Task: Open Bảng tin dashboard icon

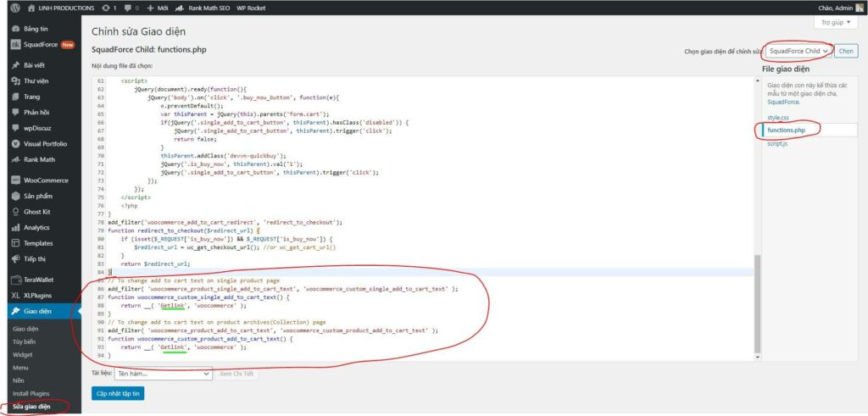Action: 16,29
